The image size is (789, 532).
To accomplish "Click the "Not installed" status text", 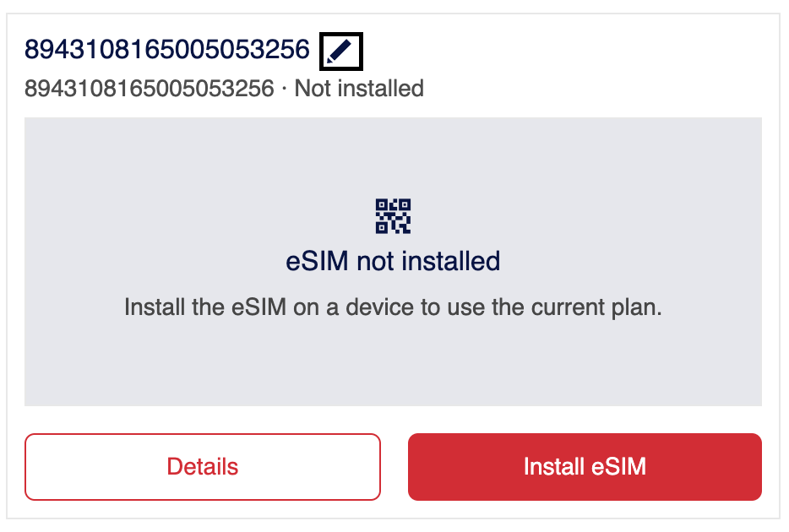I will click(x=359, y=88).
